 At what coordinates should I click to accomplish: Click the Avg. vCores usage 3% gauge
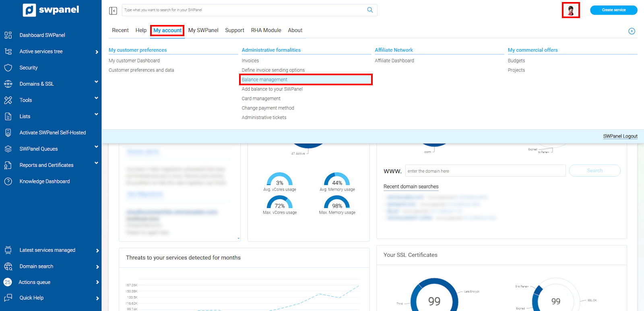pyautogui.click(x=280, y=179)
